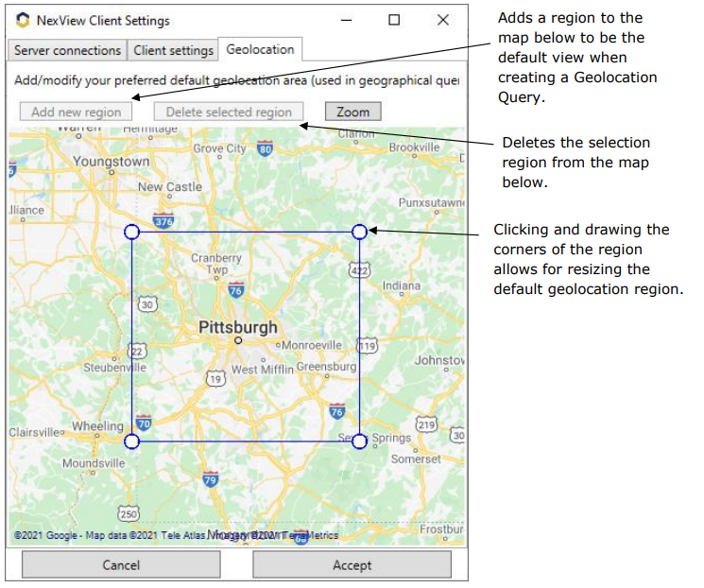
Task: Click the bottom-right region corner handle
Action: (x=360, y=441)
